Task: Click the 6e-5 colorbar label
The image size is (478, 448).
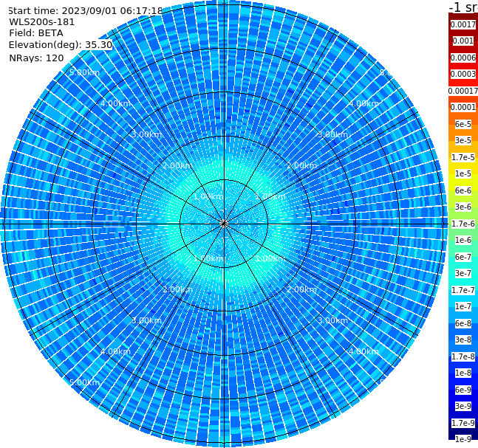Action: coord(463,124)
